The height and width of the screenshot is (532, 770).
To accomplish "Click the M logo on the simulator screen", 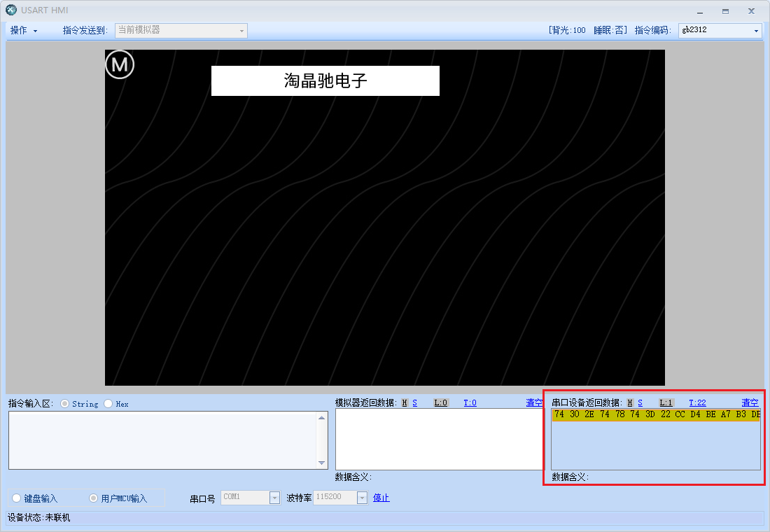I will (119, 64).
